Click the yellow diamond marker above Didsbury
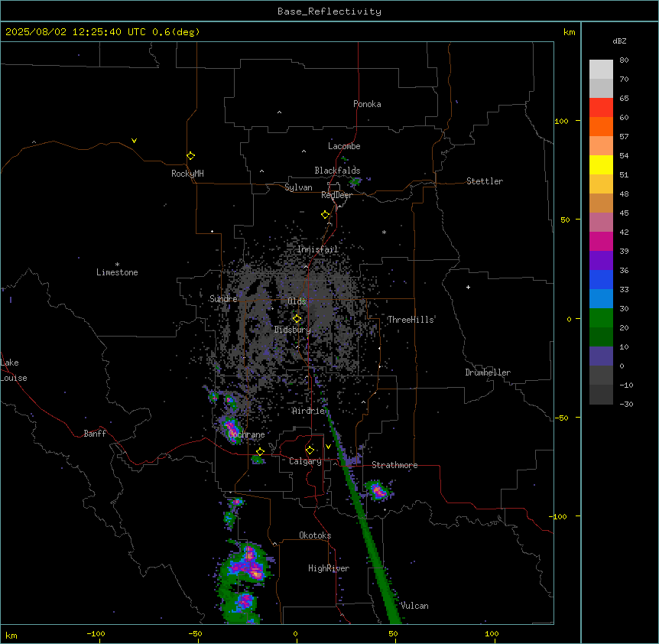This screenshot has width=659, height=644. 297,319
